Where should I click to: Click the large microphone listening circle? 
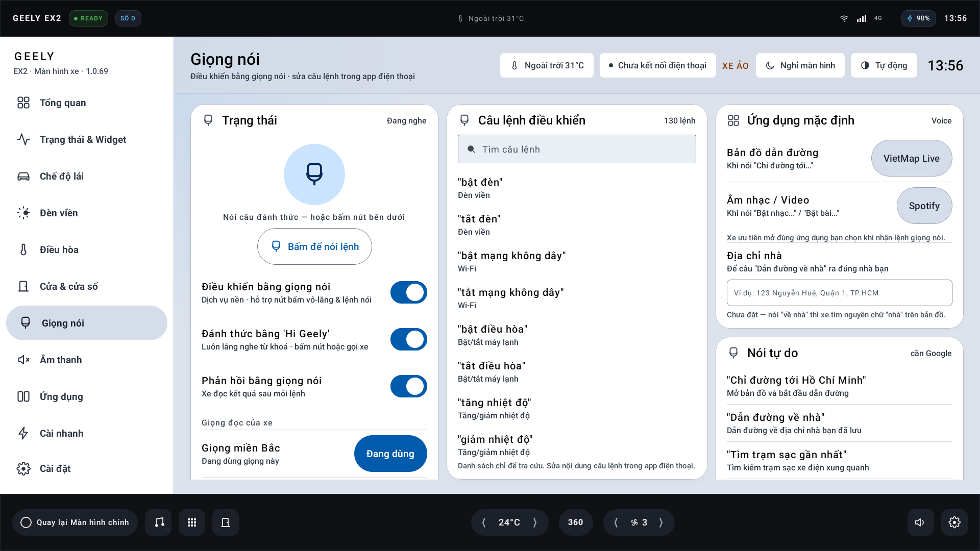[x=314, y=174]
